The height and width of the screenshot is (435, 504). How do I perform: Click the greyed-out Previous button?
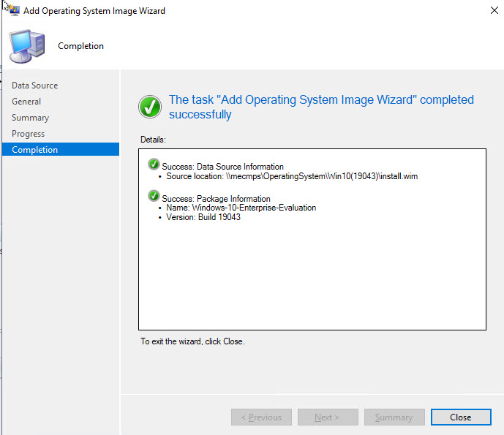click(261, 417)
